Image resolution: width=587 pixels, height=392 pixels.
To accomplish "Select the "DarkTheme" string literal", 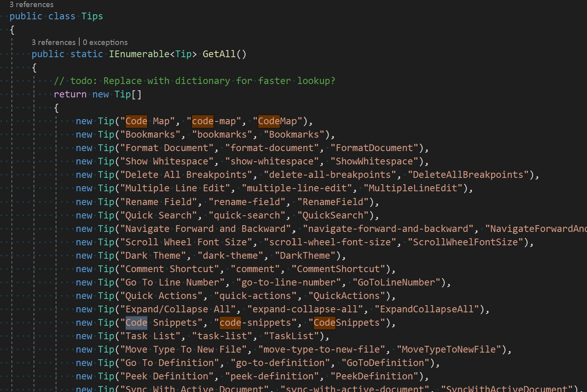I will (304, 255).
